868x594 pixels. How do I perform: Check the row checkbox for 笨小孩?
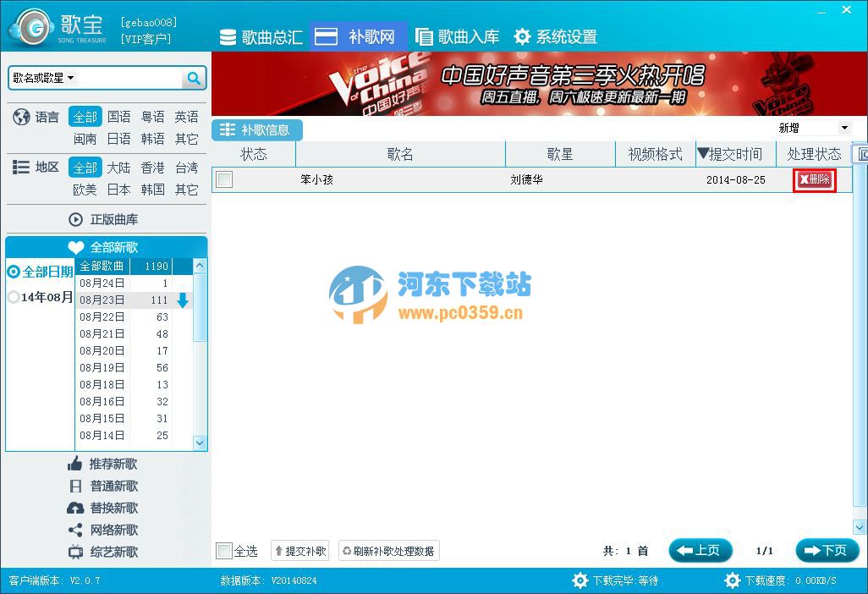pos(224,179)
